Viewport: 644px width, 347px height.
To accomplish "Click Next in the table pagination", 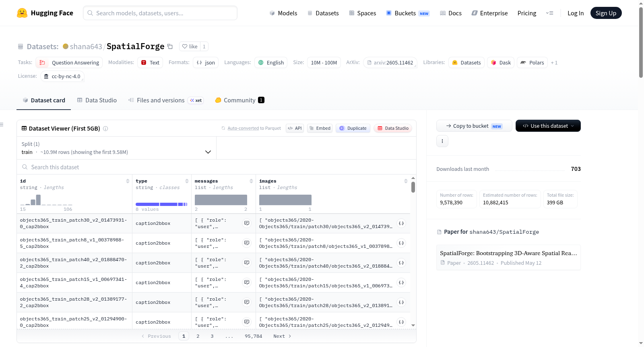I will tap(282, 336).
